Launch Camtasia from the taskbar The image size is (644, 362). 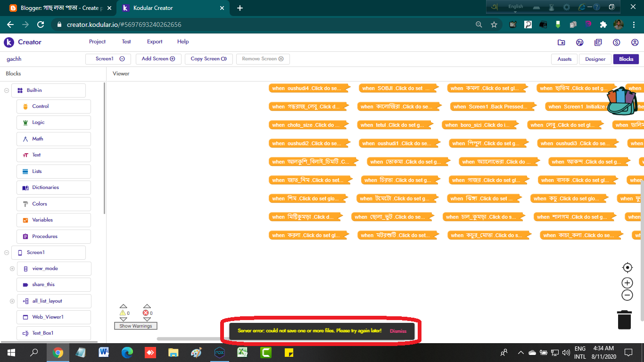point(265,352)
